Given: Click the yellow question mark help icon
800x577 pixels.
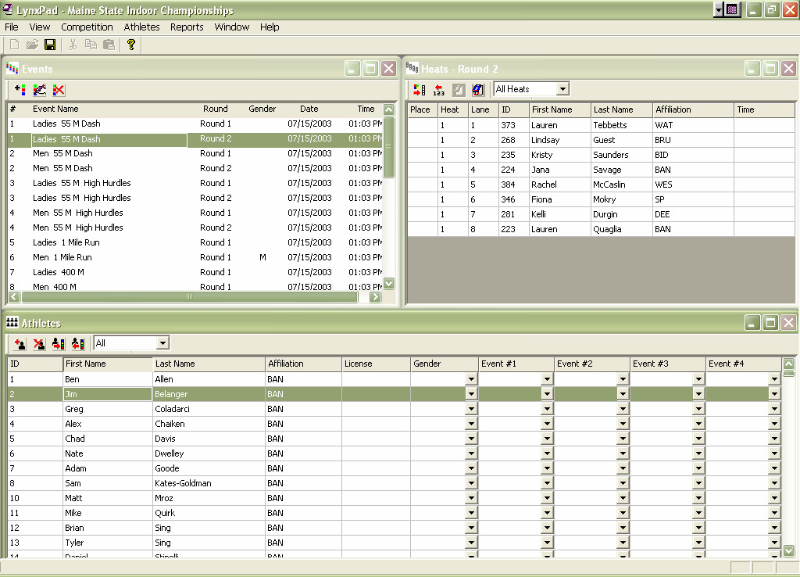Looking at the screenshot, I should (x=131, y=45).
